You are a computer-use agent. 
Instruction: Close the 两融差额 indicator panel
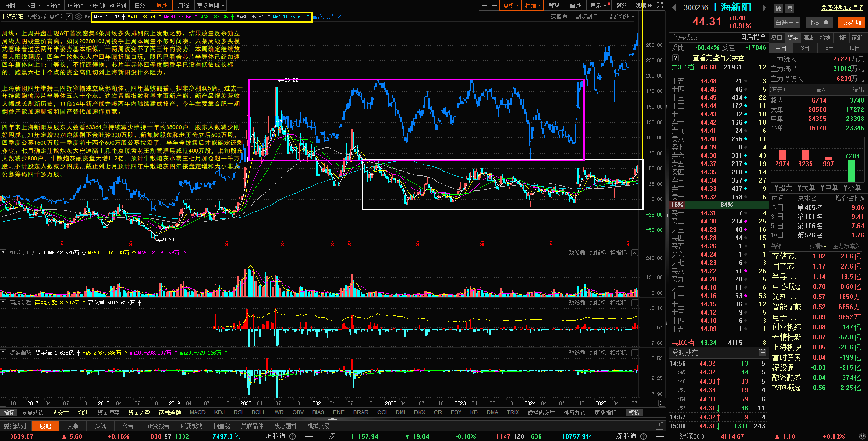click(x=634, y=303)
